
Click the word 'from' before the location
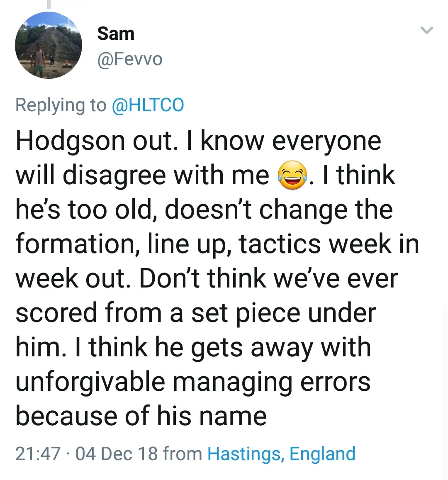(x=183, y=453)
